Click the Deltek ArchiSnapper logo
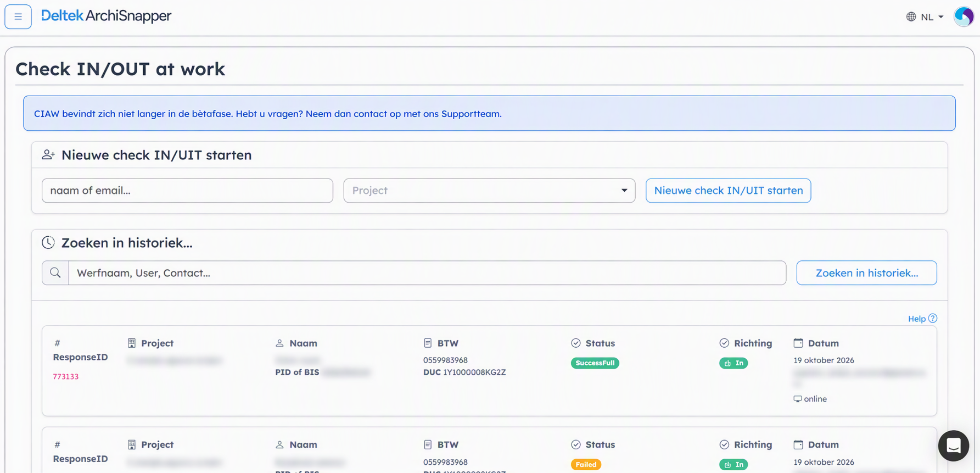The image size is (980, 473). pyautogui.click(x=106, y=16)
